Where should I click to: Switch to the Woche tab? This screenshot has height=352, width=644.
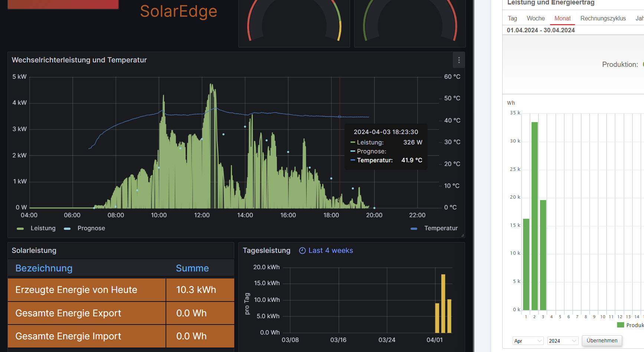coord(536,19)
